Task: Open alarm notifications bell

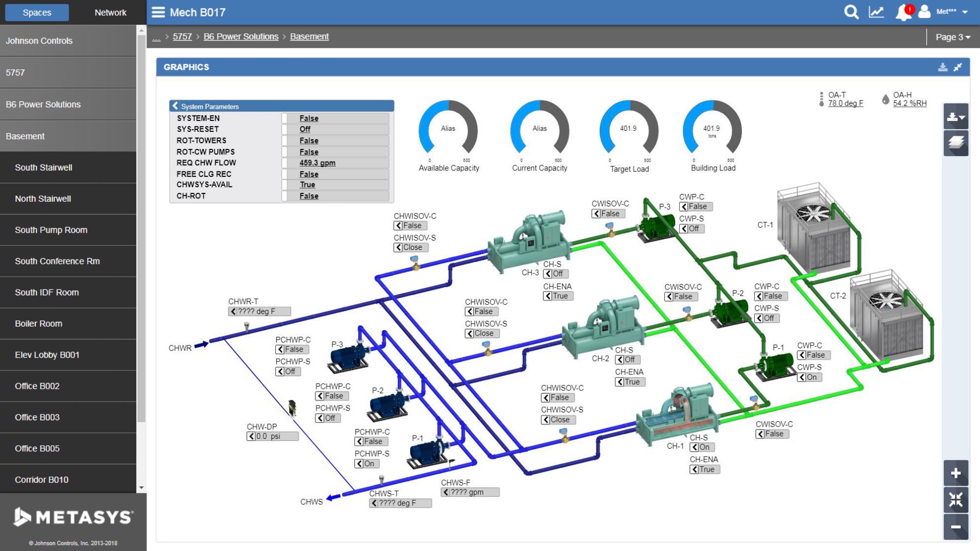Action: pos(903,12)
